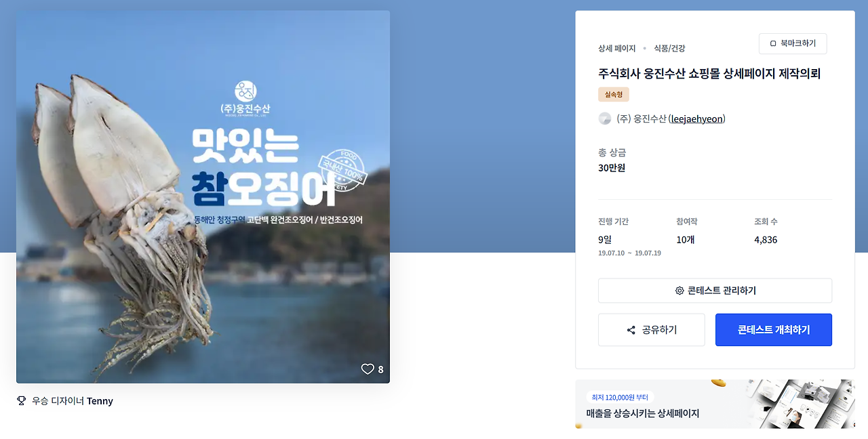The height and width of the screenshot is (439, 868).
Task: Click the 콘테스트 개최하기 blue button
Action: (x=774, y=330)
